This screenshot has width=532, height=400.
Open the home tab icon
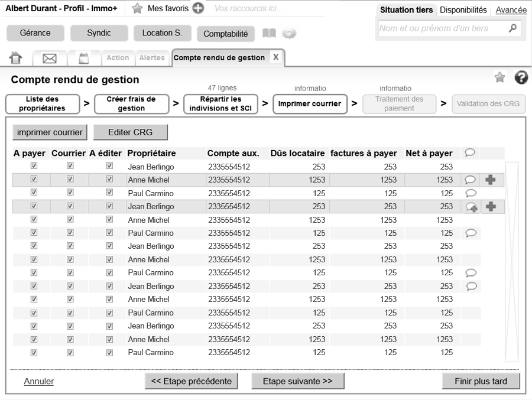[x=16, y=58]
